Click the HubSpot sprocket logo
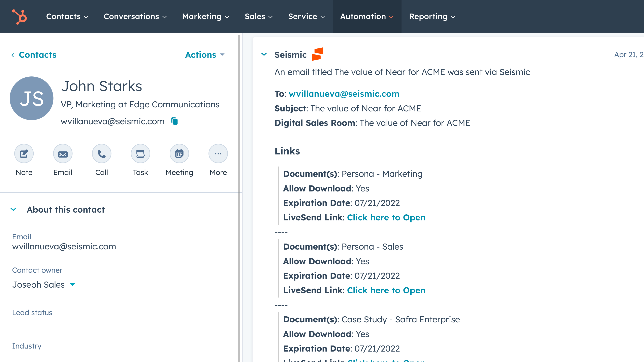644x362 pixels. (x=20, y=16)
